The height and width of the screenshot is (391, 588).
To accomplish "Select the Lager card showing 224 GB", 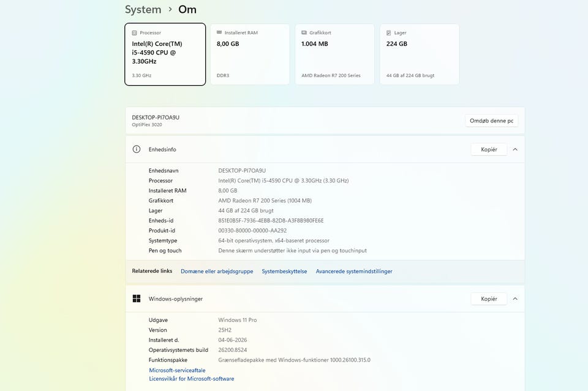I will click(x=419, y=54).
